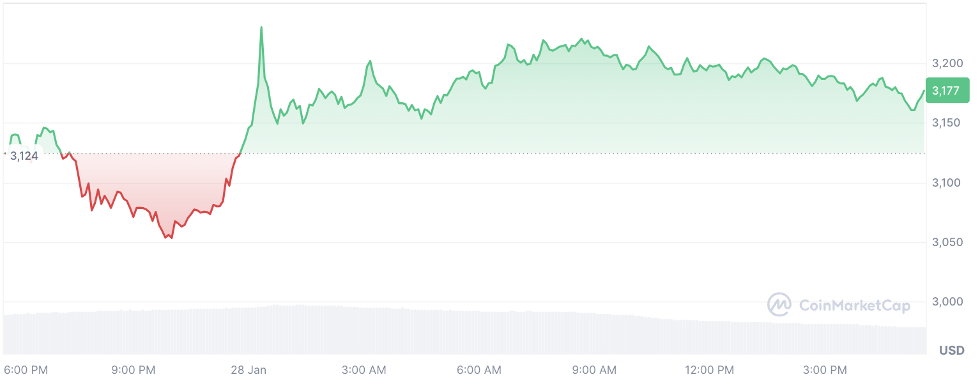The image size is (980, 386).
Task: Click the 3,124 opening price label
Action: click(x=24, y=155)
